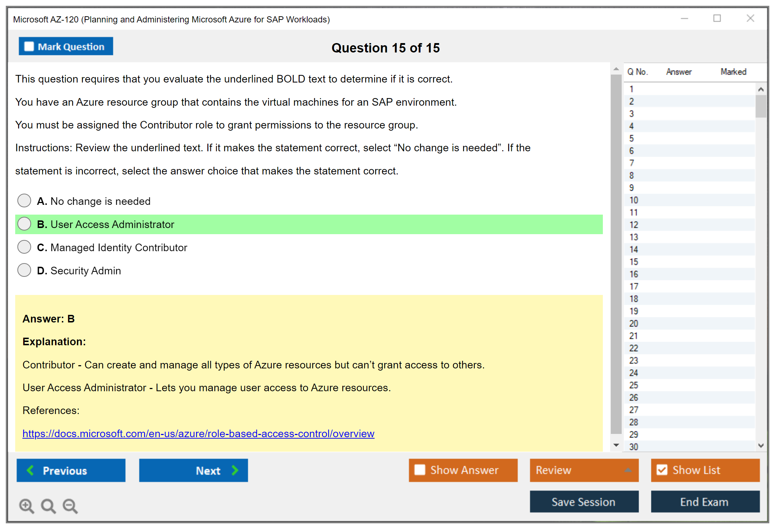Enable the Show Answer checkbox
The image size is (778, 532).
420,470
